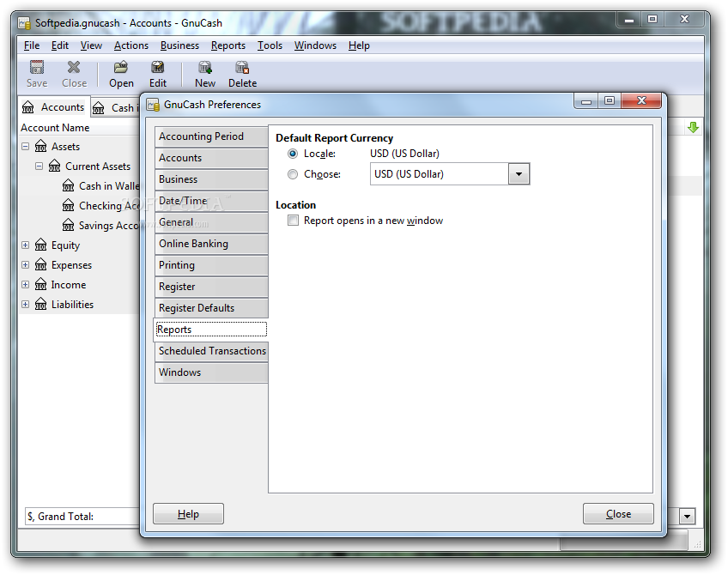The height and width of the screenshot is (575, 728).
Task: Click the Expenses account bank icon
Action: tap(41, 264)
